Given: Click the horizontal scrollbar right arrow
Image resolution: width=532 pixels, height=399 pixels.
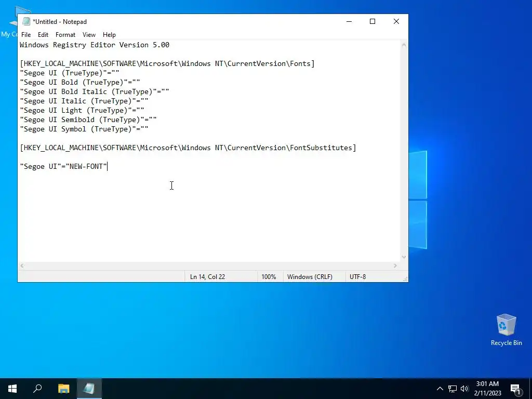Looking at the screenshot, I should [x=395, y=265].
